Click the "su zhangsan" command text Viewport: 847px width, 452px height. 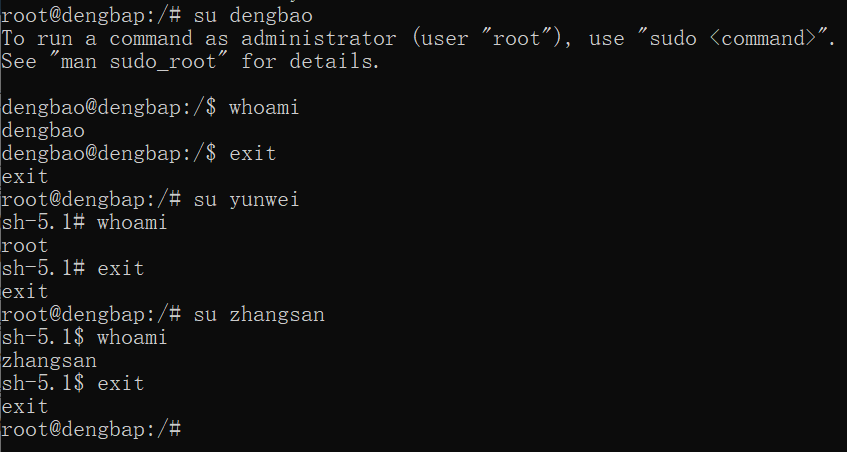point(259,314)
